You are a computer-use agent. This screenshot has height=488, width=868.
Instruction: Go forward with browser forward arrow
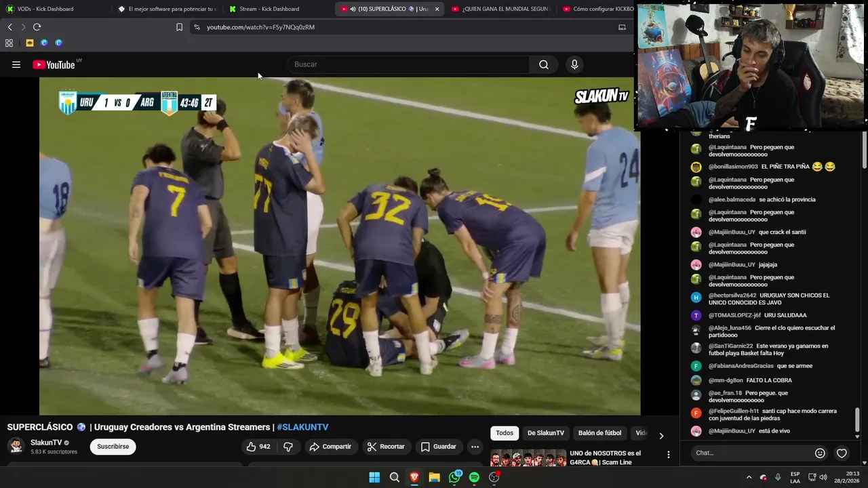click(x=22, y=27)
